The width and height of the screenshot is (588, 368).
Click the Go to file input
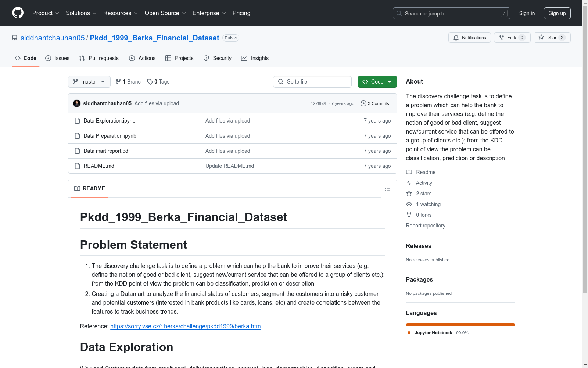[x=312, y=82]
